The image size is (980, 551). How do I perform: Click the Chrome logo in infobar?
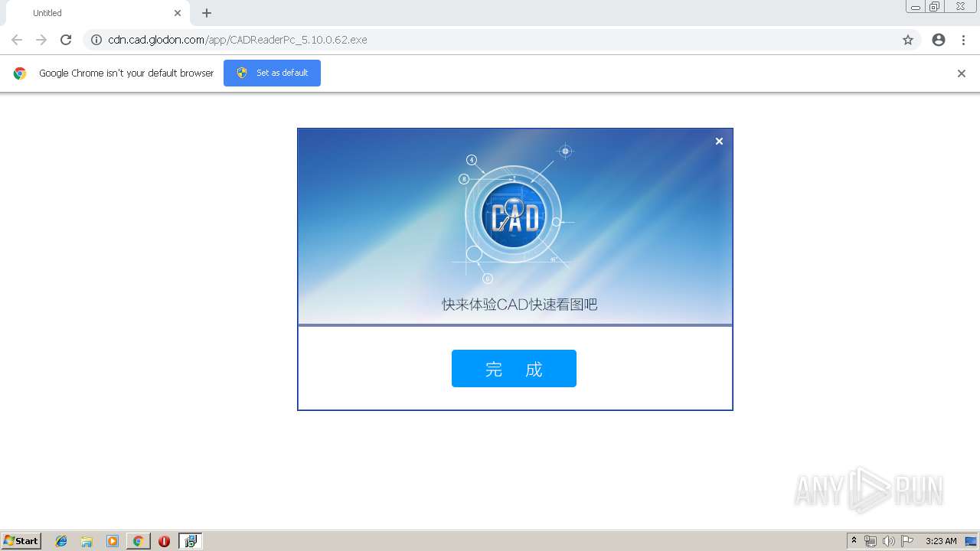[20, 73]
